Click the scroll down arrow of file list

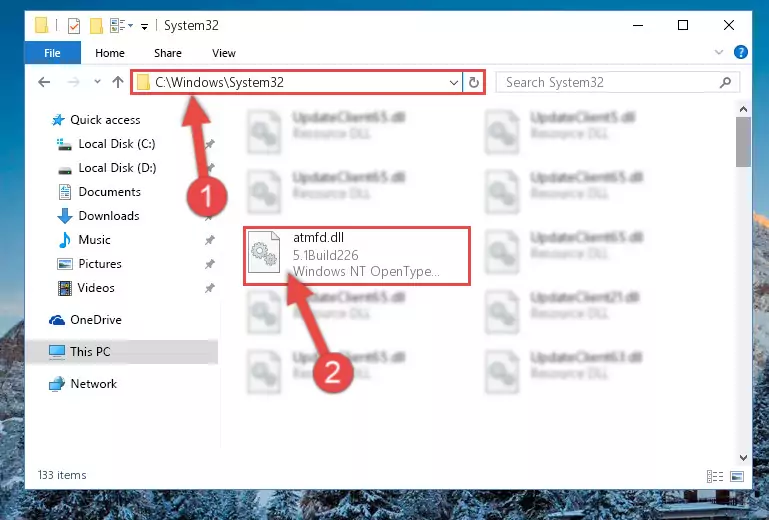743,458
